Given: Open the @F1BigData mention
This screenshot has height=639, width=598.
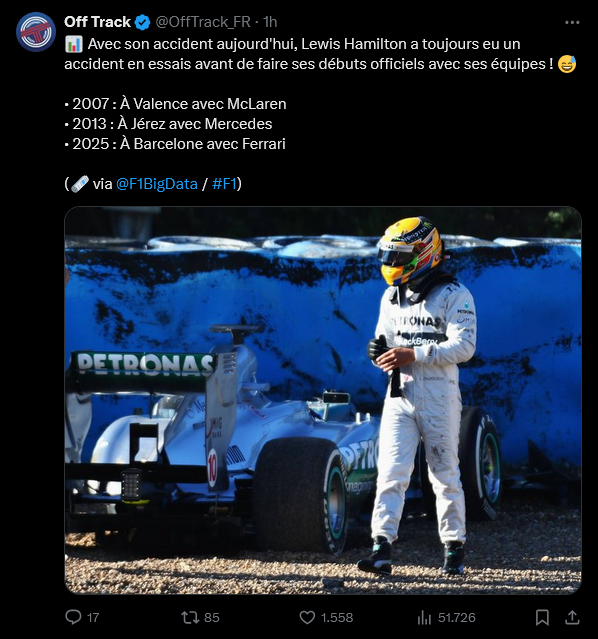Looking at the screenshot, I should coord(157,184).
